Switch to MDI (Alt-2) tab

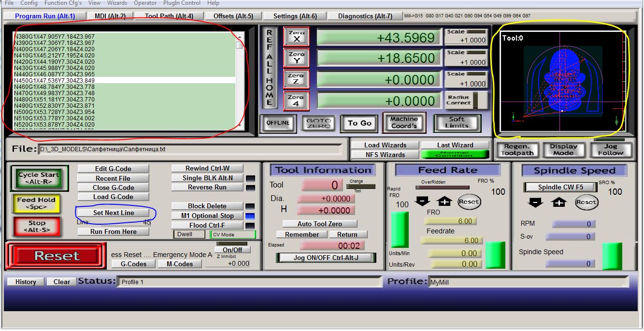[110, 16]
